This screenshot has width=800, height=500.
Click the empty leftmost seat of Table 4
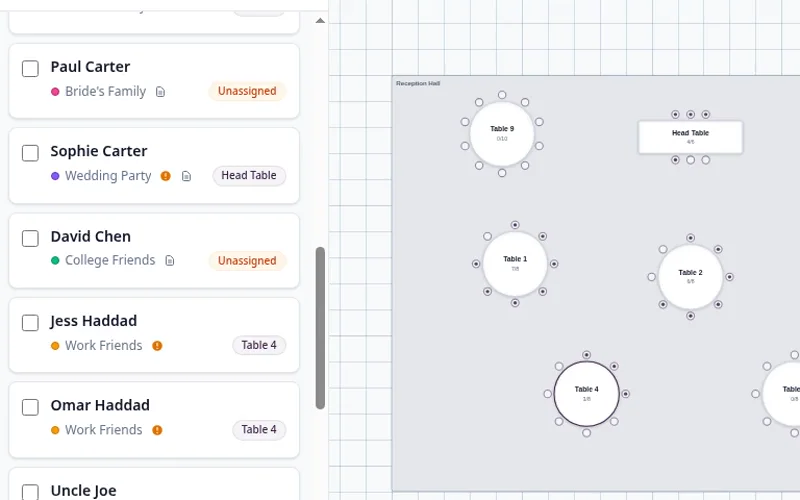(x=547, y=394)
